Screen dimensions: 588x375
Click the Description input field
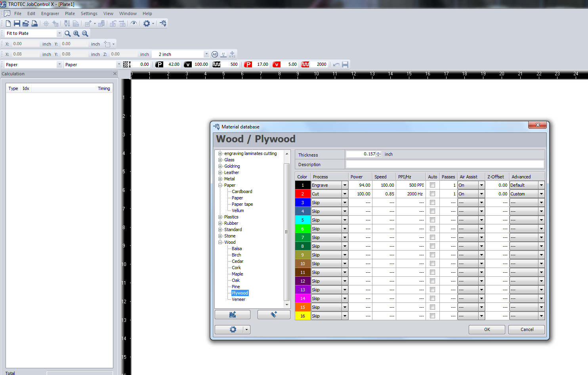(x=445, y=164)
